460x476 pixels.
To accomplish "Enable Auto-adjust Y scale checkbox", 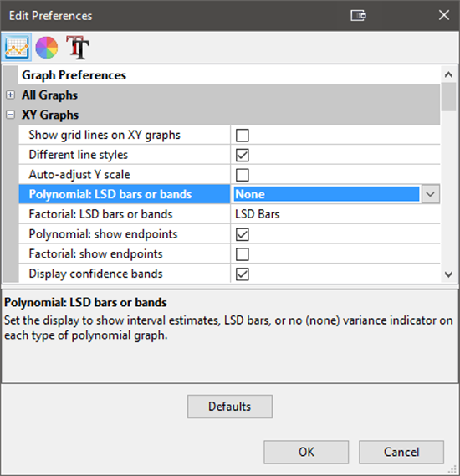I will pyautogui.click(x=243, y=175).
